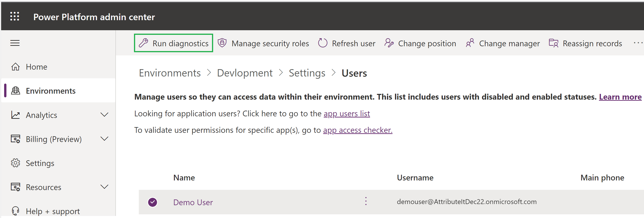Open the app users list link

point(346,114)
